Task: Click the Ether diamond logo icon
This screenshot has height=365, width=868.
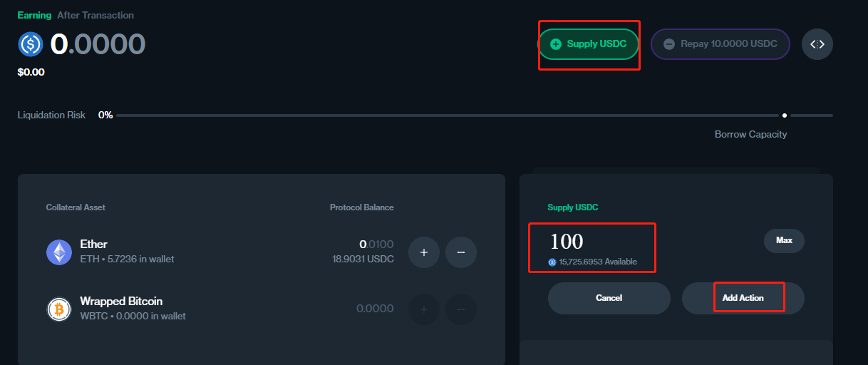Action: click(59, 252)
